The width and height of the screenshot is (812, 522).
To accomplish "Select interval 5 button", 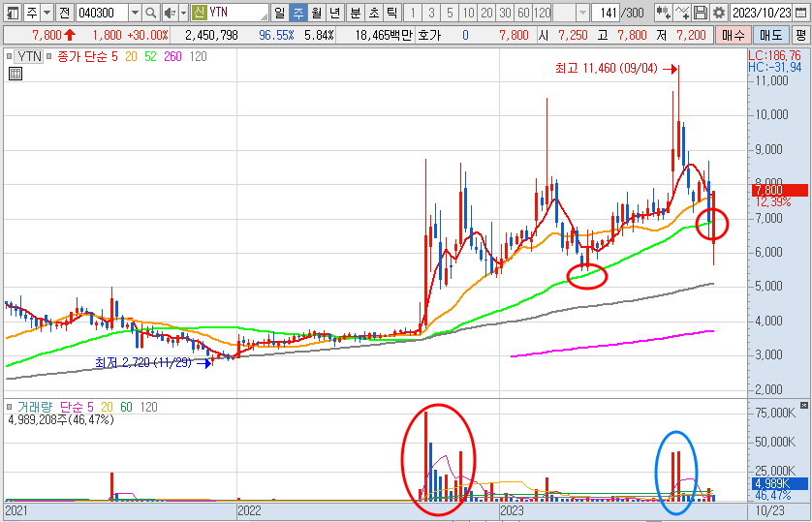I will [450, 12].
